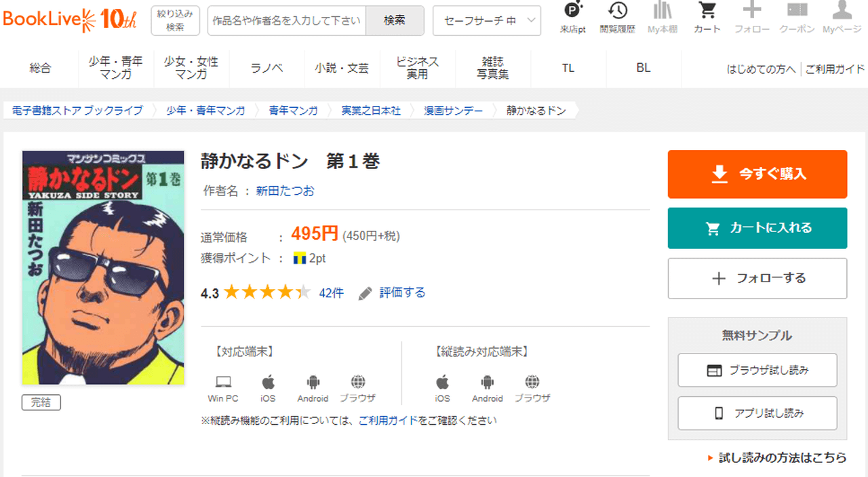Toggle フォローする for this title
The height and width of the screenshot is (477, 868).
tap(757, 278)
